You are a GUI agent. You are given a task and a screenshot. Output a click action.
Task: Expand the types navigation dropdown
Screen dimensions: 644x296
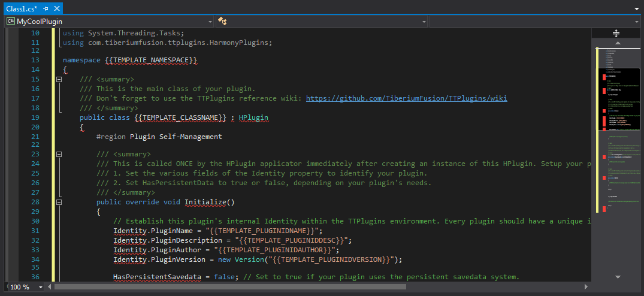tap(425, 21)
